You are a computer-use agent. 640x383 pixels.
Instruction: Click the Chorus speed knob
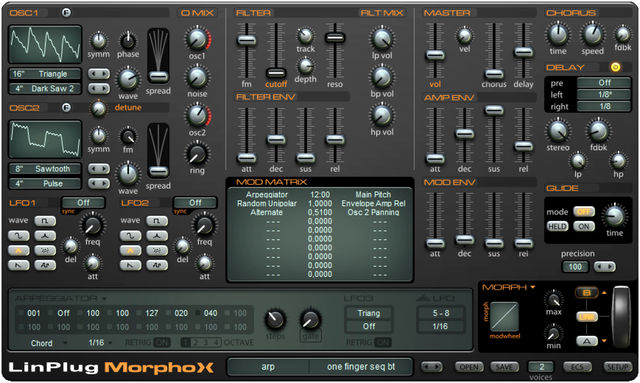pyautogui.click(x=592, y=35)
